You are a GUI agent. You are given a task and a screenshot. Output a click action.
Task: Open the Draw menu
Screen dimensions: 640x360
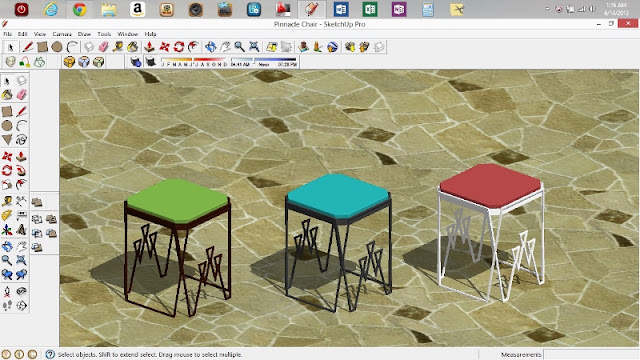(84, 34)
